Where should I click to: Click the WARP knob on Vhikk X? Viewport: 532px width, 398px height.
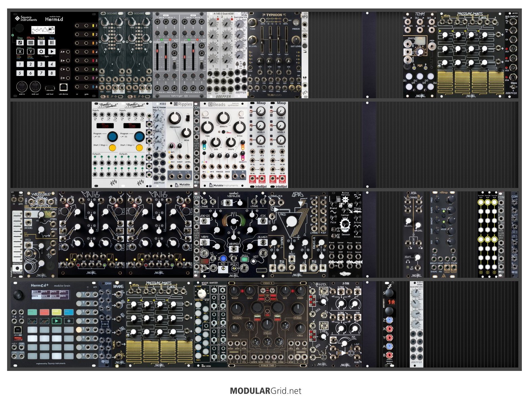point(235,291)
